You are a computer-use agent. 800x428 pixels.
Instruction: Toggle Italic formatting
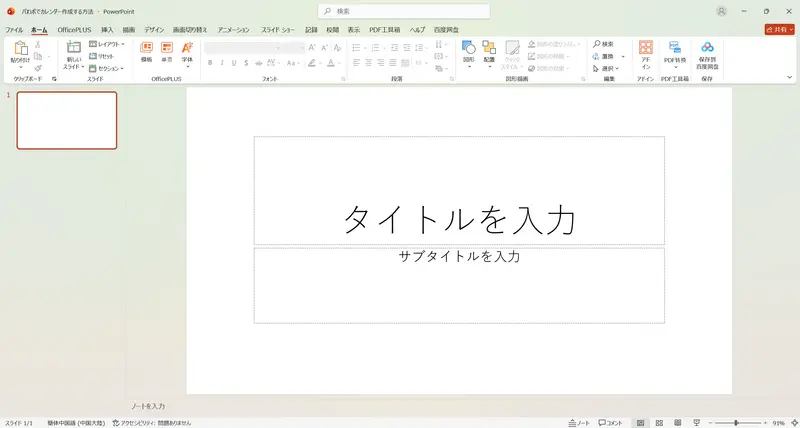222,63
